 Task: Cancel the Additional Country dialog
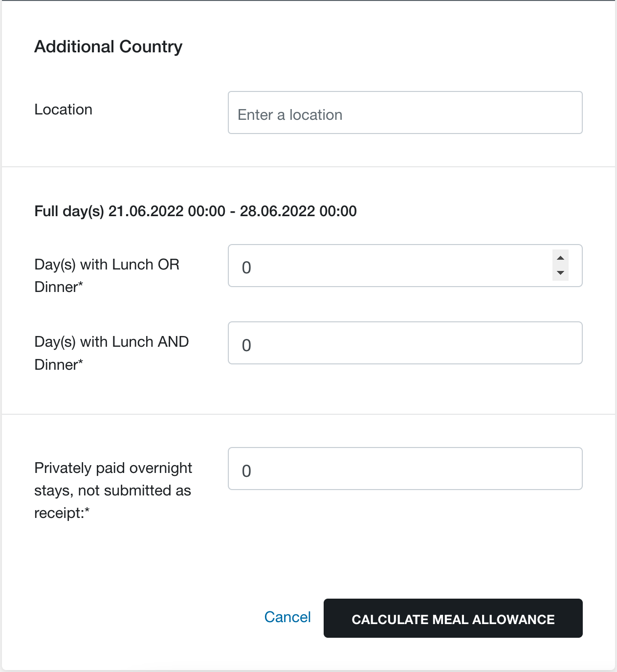287,617
